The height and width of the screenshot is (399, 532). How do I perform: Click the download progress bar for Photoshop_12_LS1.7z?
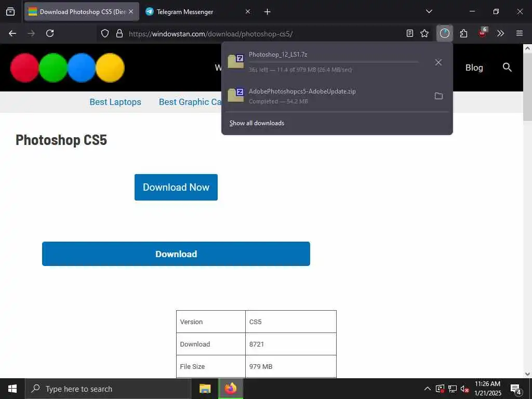tap(334, 62)
